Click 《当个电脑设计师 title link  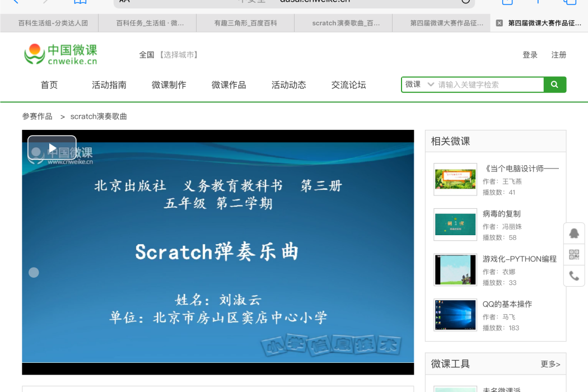(x=520, y=169)
